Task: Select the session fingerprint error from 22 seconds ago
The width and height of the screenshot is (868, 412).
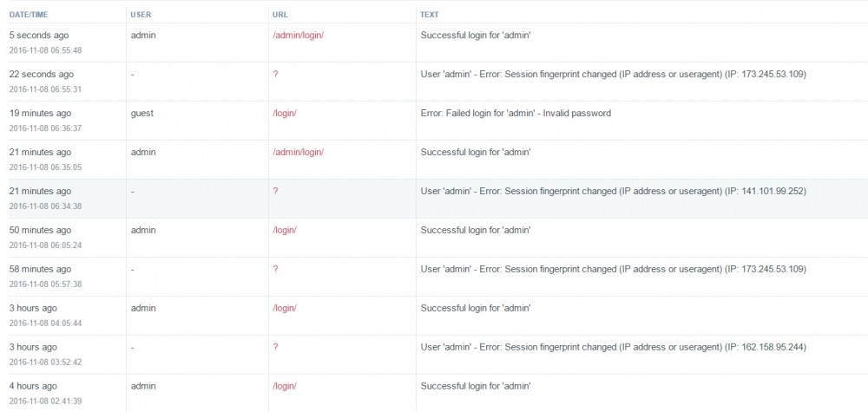Action: tap(613, 75)
